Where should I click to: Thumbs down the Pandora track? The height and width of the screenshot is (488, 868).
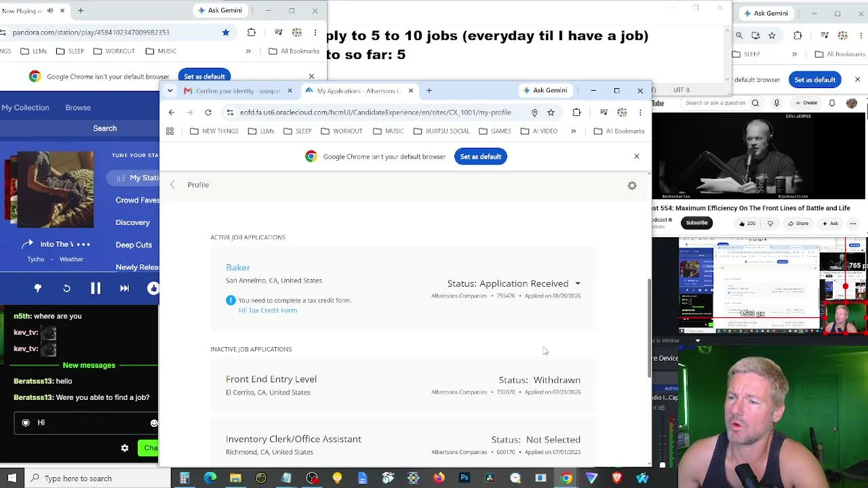coord(38,288)
